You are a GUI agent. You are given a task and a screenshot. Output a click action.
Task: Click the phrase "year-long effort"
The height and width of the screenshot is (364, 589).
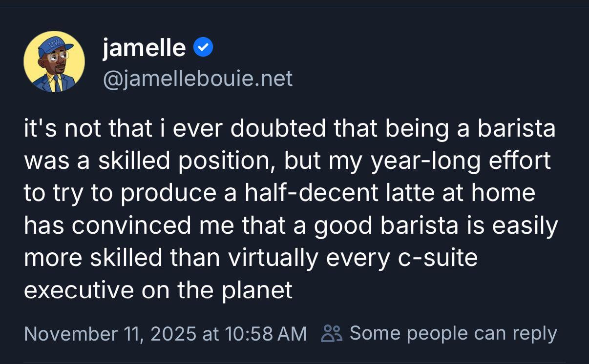(461, 161)
